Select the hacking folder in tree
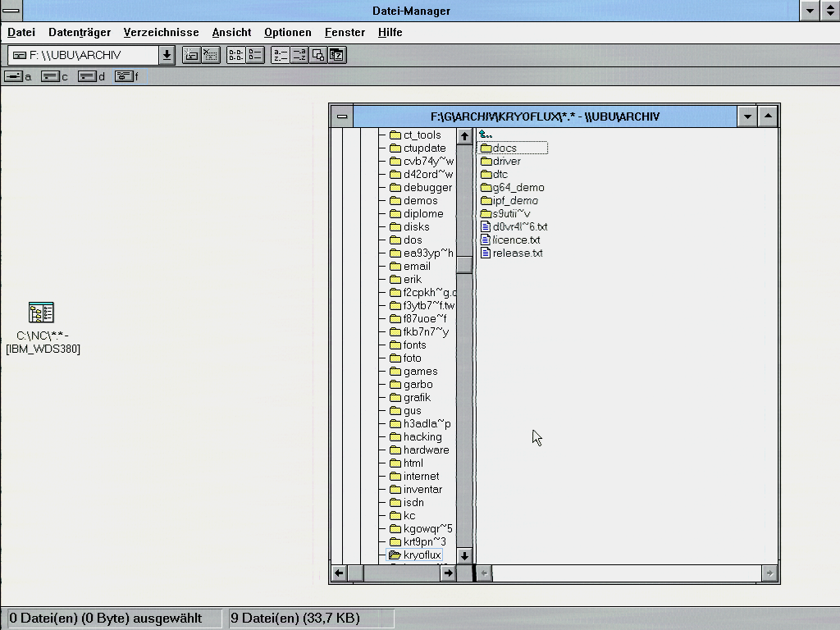This screenshot has width=840, height=630. (415, 436)
